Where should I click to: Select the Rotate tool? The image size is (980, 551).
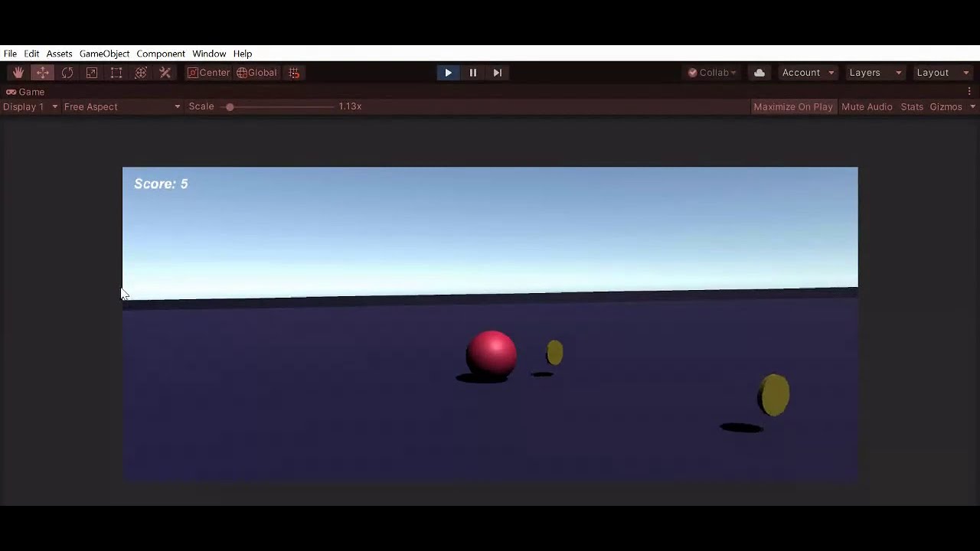coord(67,73)
